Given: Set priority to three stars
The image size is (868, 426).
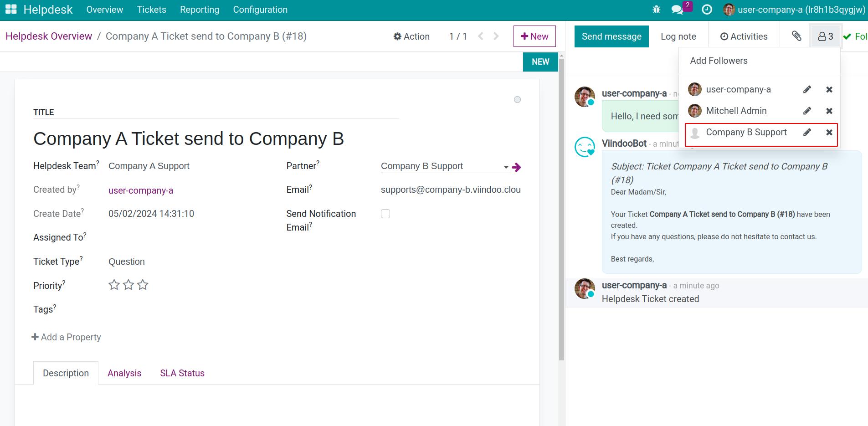Looking at the screenshot, I should click(x=143, y=285).
